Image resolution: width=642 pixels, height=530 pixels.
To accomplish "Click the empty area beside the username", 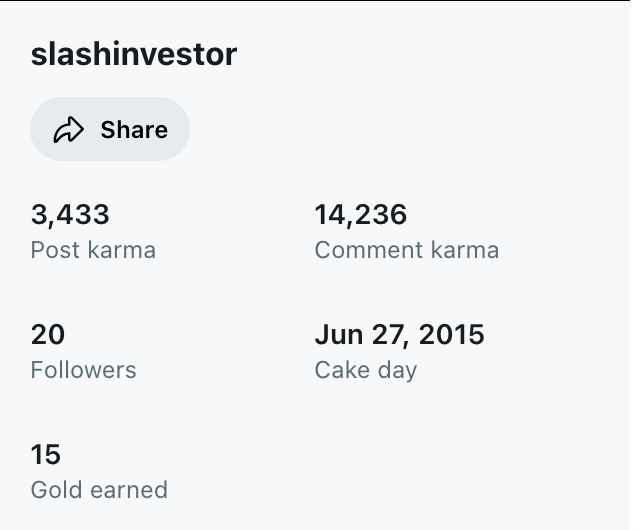I will coord(430,54).
